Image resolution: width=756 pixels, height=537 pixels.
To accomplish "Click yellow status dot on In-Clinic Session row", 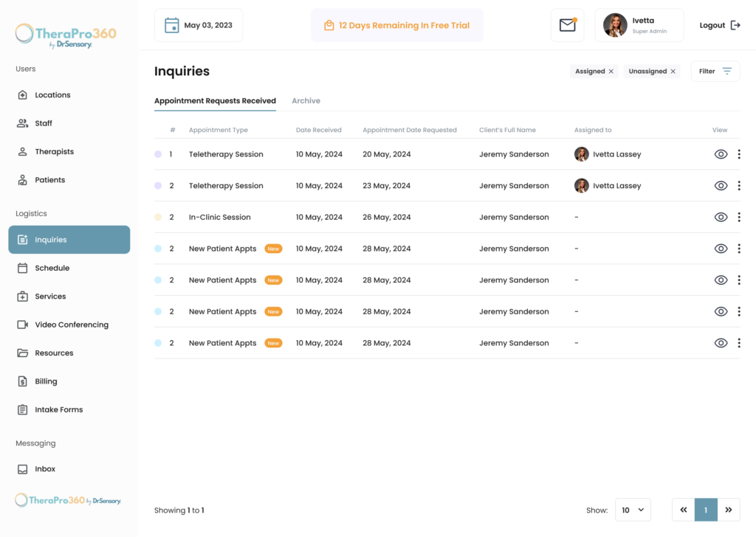I will pyautogui.click(x=158, y=217).
